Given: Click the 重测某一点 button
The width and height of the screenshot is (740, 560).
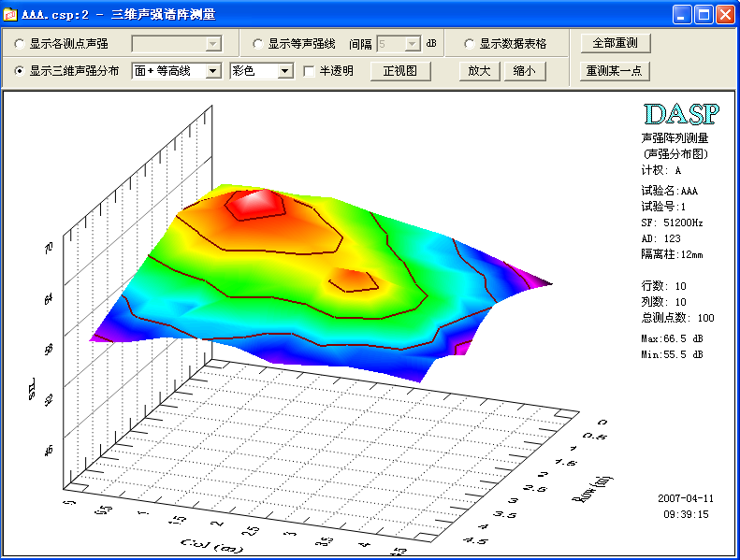Looking at the screenshot, I should 615,71.
